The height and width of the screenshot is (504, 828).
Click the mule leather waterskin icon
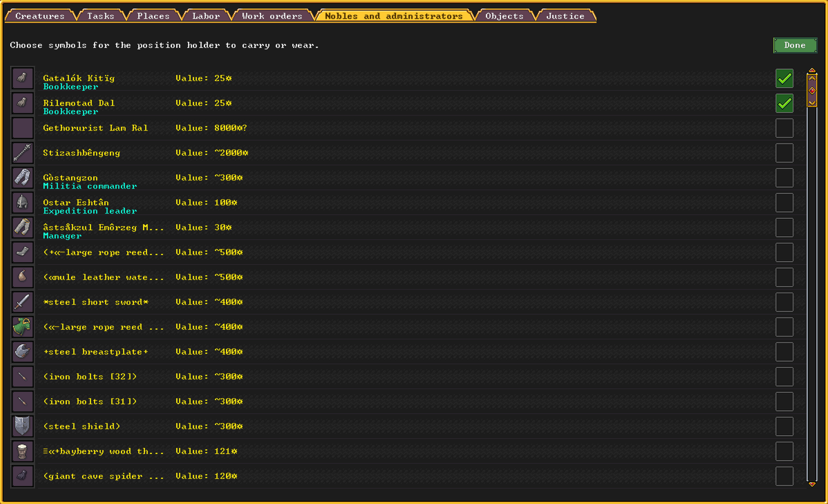[x=23, y=277]
